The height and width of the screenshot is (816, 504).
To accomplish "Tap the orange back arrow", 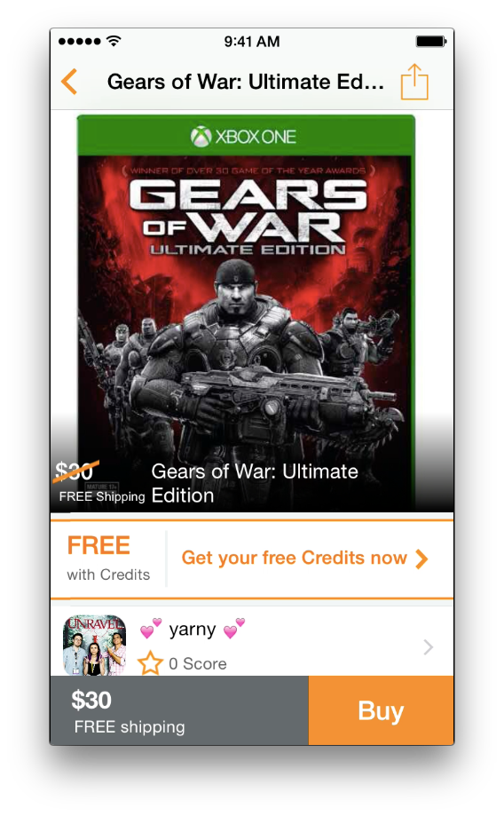I will (x=69, y=82).
